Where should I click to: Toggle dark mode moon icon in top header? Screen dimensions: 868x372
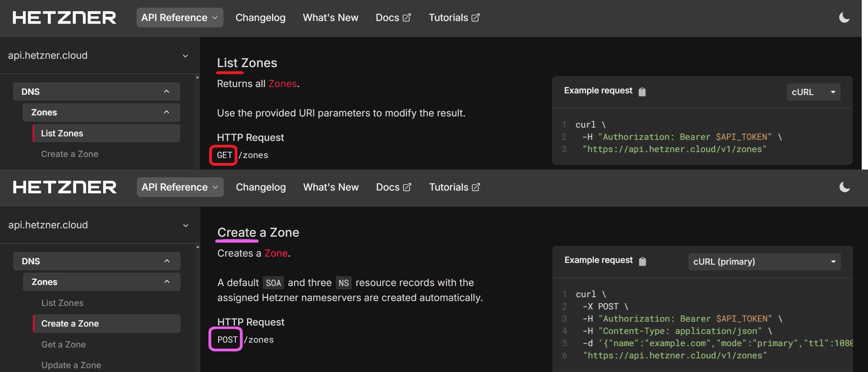[x=844, y=17]
